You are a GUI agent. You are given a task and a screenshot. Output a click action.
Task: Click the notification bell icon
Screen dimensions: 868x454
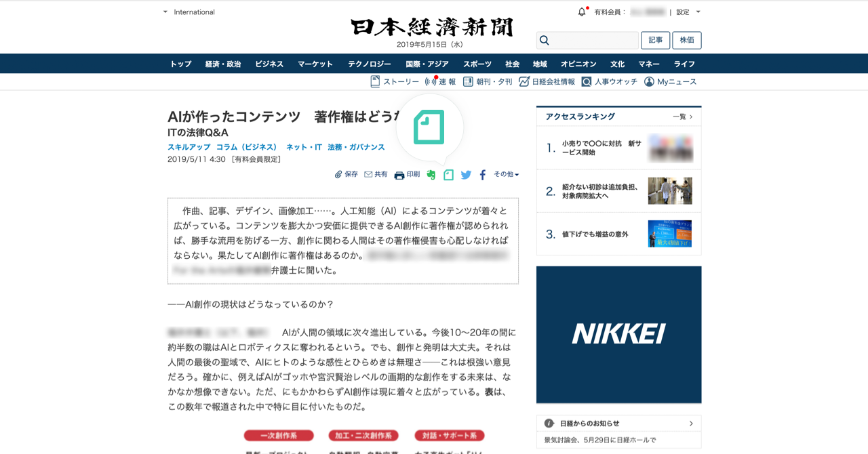pyautogui.click(x=582, y=12)
